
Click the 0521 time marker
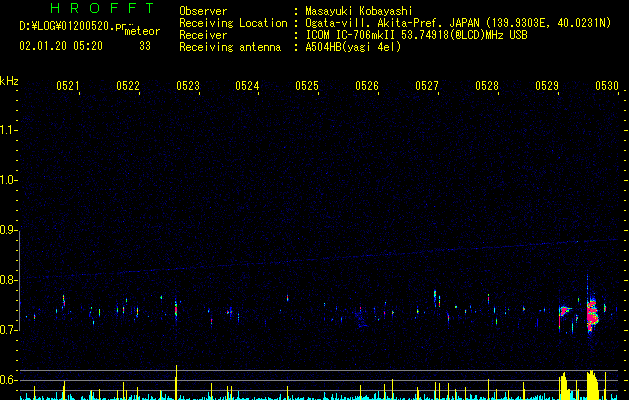67,85
